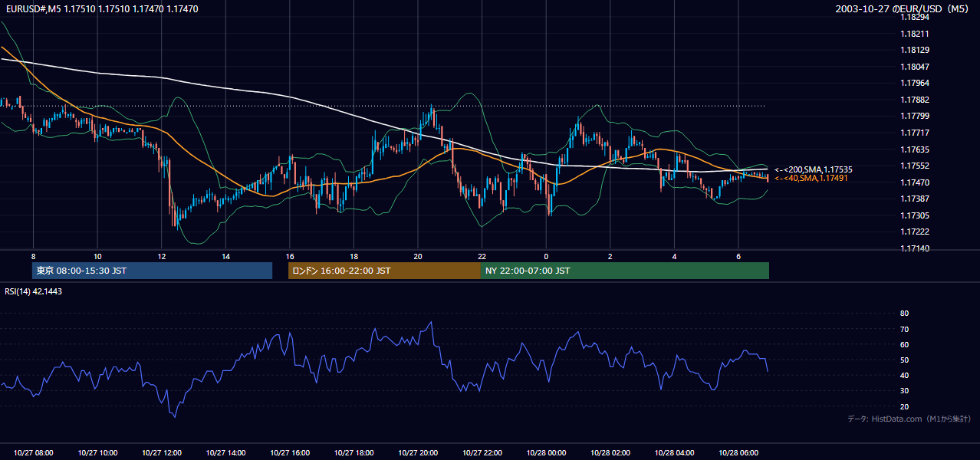The height and width of the screenshot is (460, 980).
Task: Click price axis label 1.17470
Action: click(x=915, y=182)
